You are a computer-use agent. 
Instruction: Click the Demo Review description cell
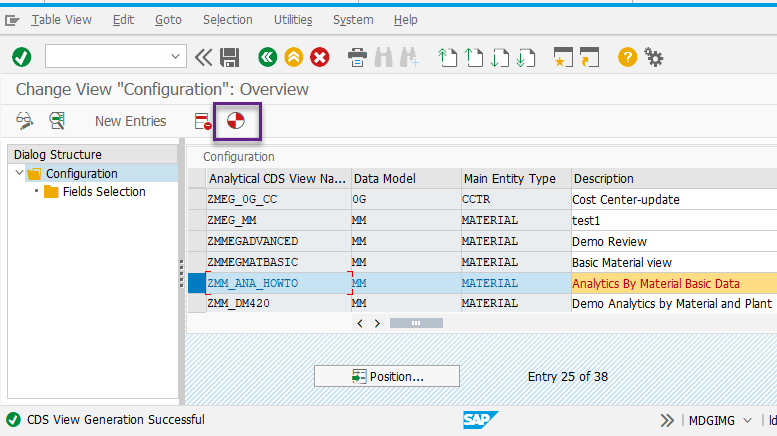674,241
